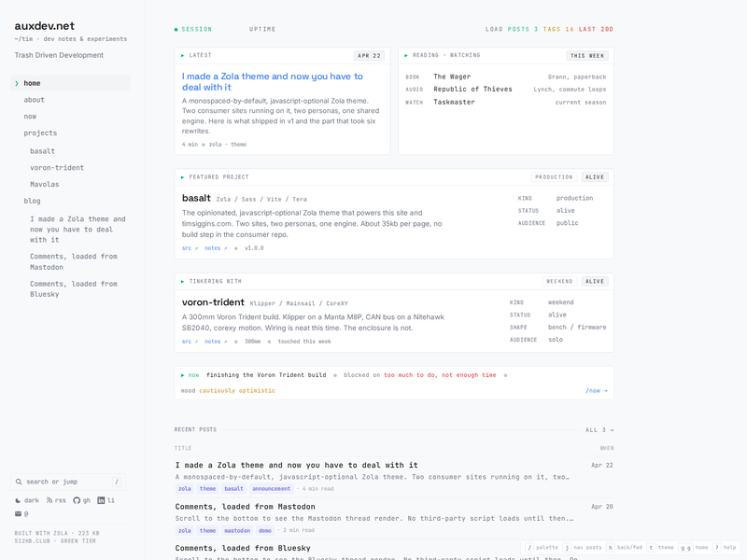This screenshot has height=560, width=747.
Task: Click ALIVE badge on Tinkering With card
Action: coord(595,282)
